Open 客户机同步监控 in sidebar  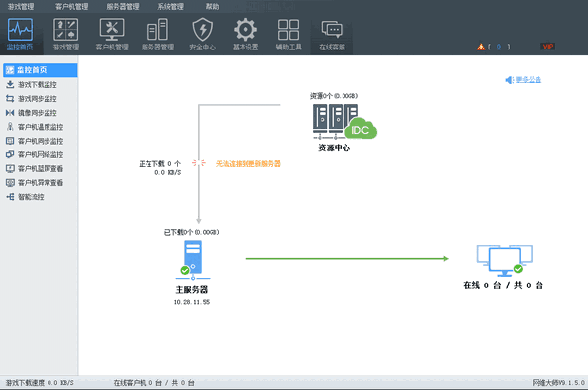coord(41,141)
